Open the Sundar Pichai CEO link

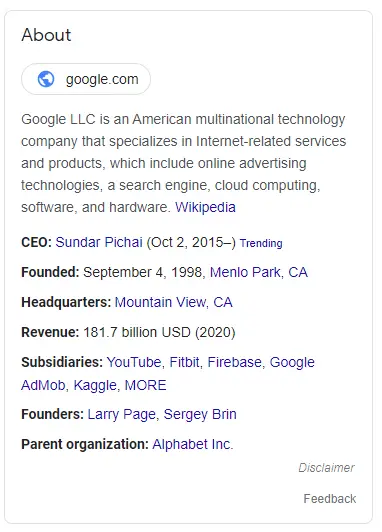pos(99,242)
